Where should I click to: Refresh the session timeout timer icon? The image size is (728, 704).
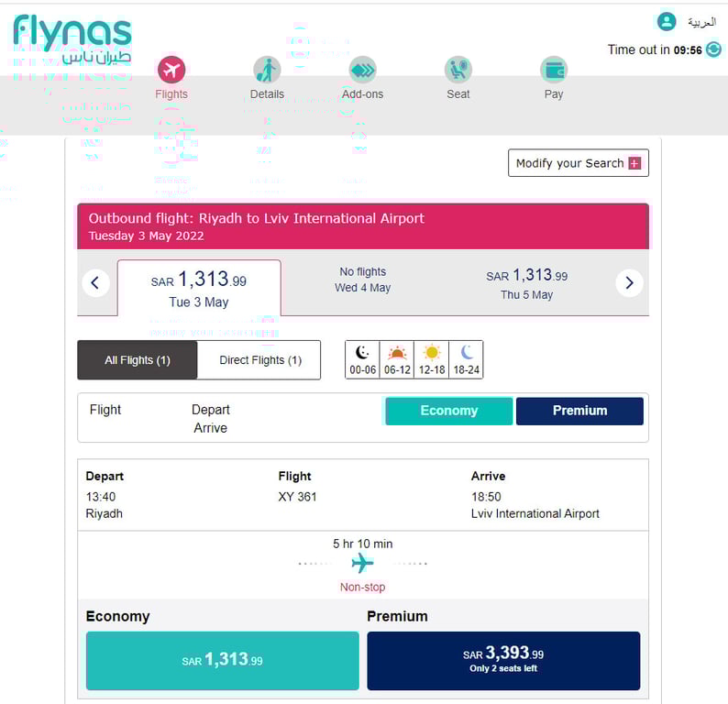[x=713, y=49]
